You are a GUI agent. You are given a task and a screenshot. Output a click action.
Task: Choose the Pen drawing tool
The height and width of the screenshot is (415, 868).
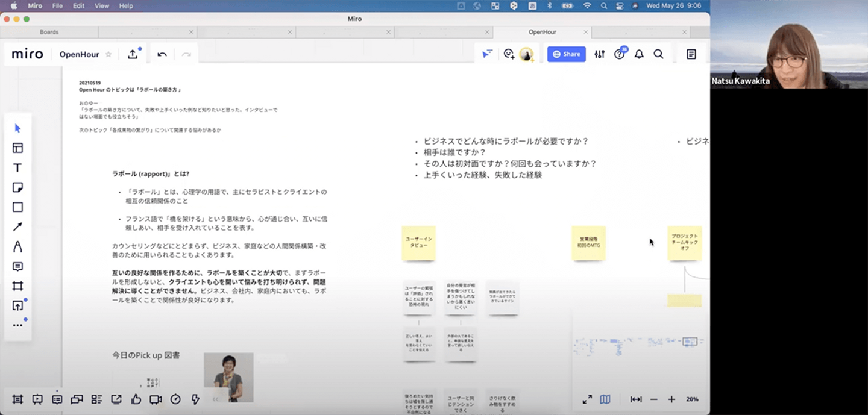coord(17,246)
